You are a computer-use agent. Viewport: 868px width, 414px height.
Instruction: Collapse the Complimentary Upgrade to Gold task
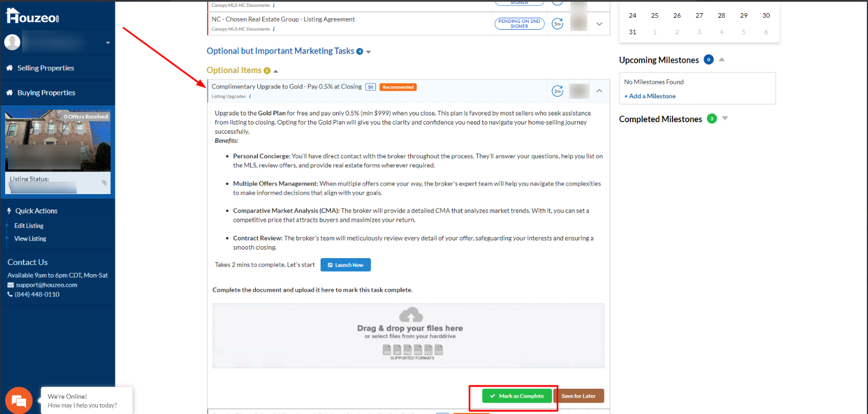tap(599, 91)
